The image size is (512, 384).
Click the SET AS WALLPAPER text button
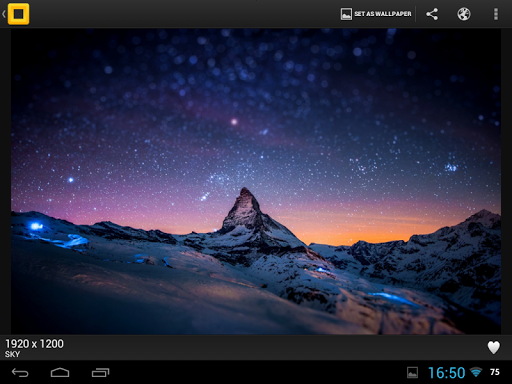click(x=383, y=14)
